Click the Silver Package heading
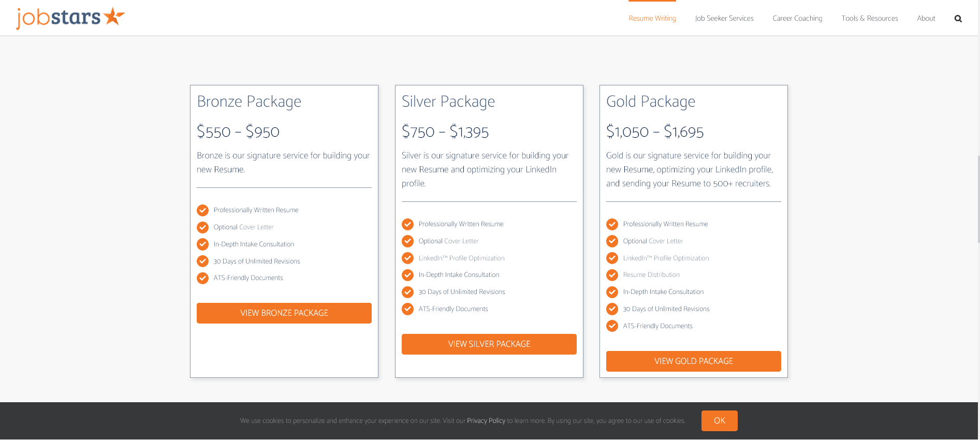This screenshot has height=440, width=980. pyautogui.click(x=448, y=101)
